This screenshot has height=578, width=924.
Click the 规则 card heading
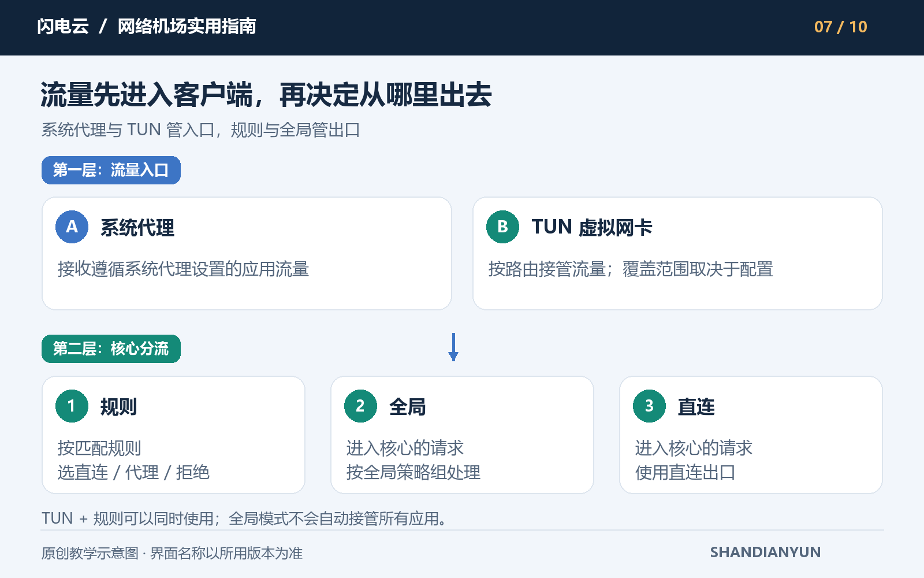point(119,407)
